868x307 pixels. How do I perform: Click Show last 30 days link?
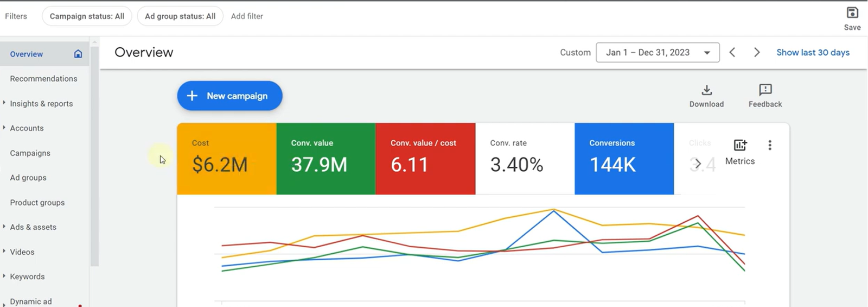pos(813,53)
